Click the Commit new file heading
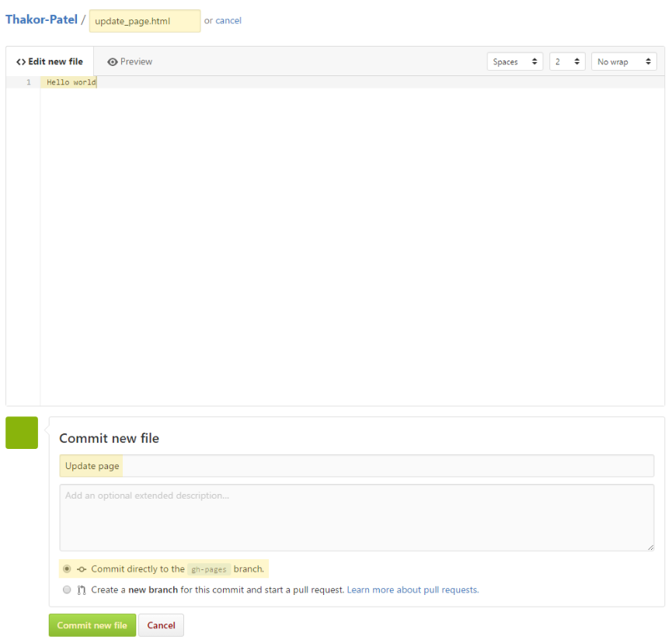 tap(109, 438)
